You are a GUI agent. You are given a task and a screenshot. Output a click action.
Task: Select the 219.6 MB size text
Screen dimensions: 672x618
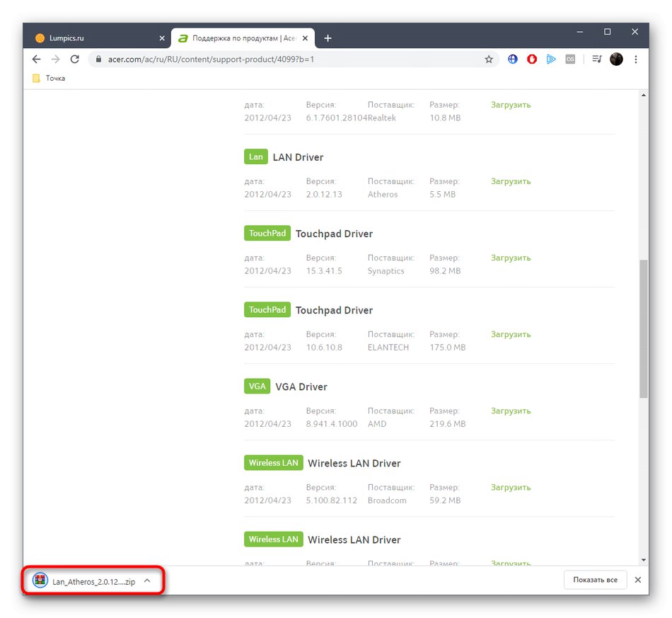448,424
